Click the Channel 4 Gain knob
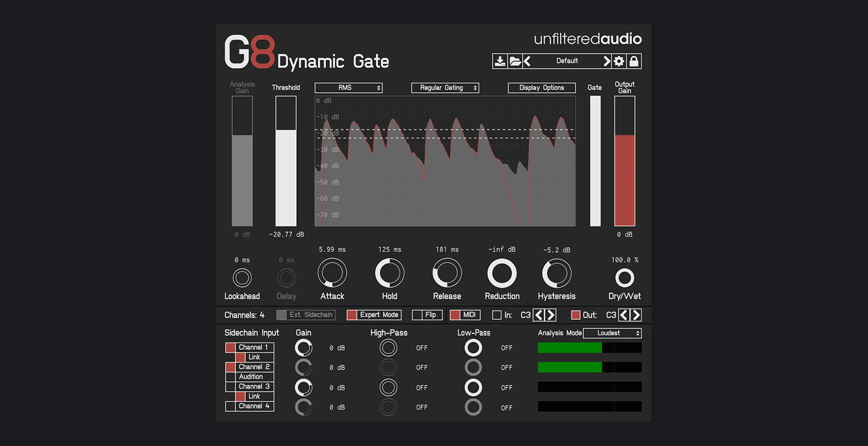Screen dimensions: 868x446 [304, 407]
